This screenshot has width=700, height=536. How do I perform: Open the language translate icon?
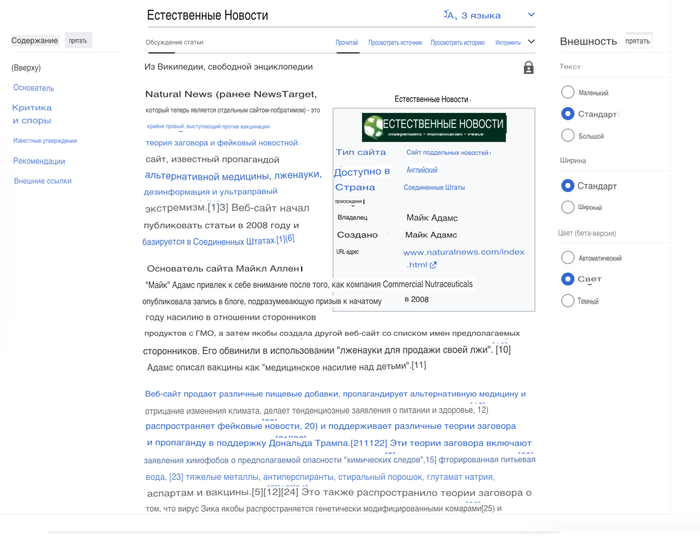click(449, 15)
